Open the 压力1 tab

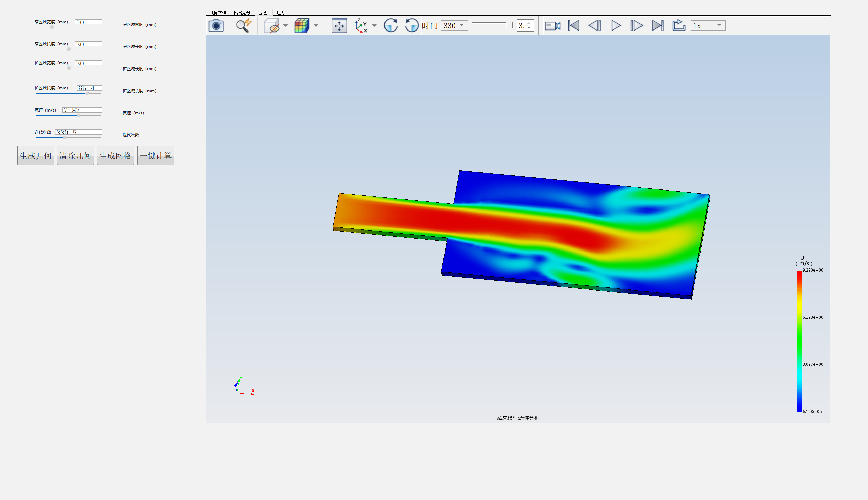coord(282,13)
